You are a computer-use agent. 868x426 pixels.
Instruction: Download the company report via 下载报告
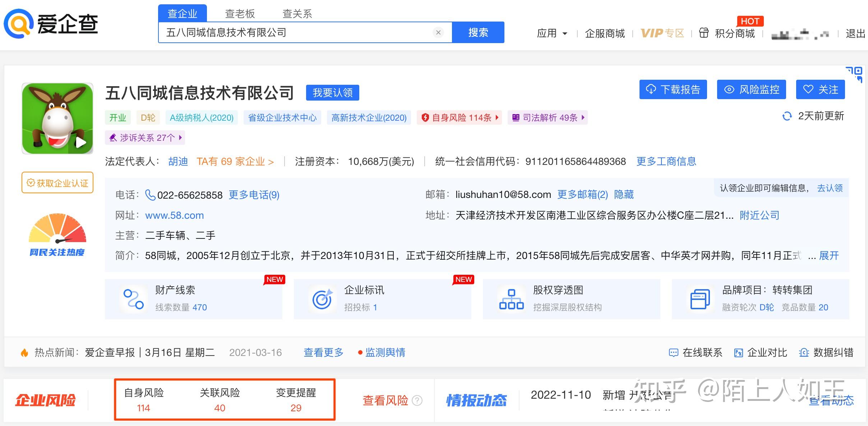[x=673, y=89]
